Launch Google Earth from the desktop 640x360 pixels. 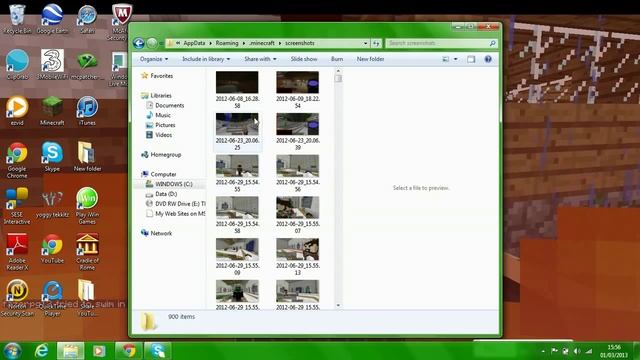coord(52,19)
